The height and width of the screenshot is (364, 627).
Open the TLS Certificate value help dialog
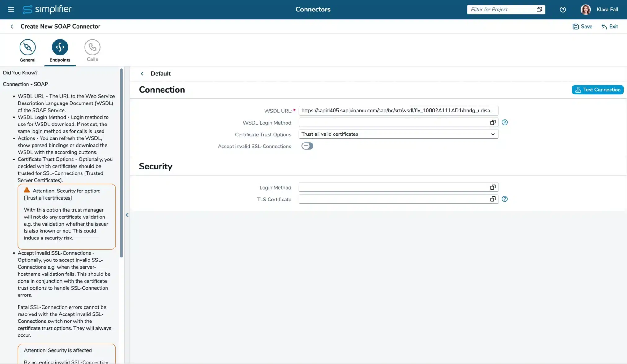[x=493, y=199]
